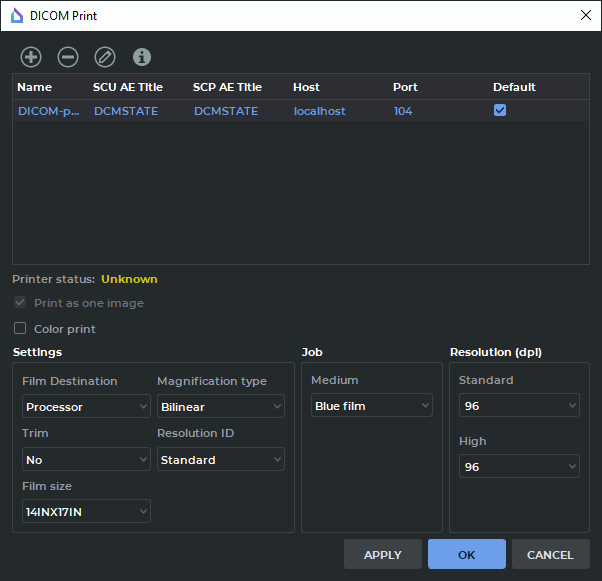Click the DCMSTATE cell under SCP AE Title

pyautogui.click(x=226, y=111)
